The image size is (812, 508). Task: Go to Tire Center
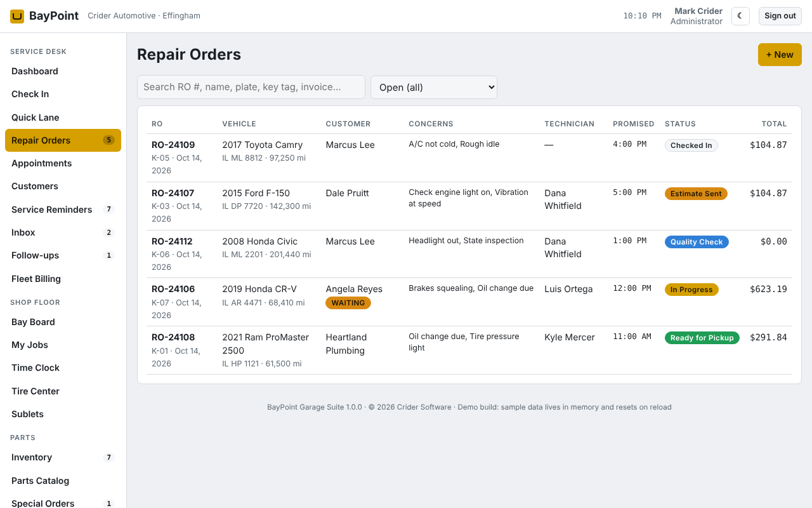[x=63, y=391]
